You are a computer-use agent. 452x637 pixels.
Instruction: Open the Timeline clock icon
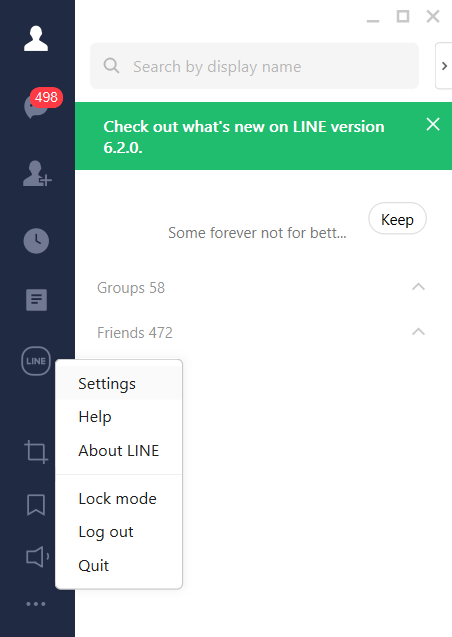coord(36,241)
